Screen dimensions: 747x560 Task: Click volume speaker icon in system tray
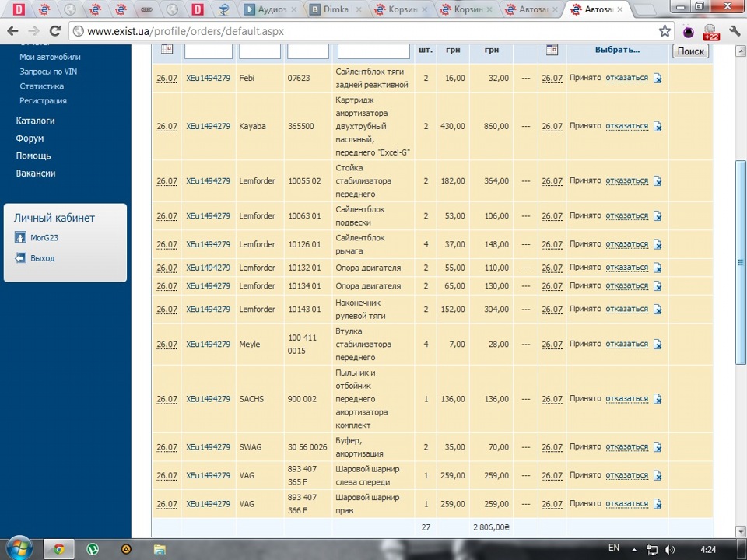tap(669, 550)
